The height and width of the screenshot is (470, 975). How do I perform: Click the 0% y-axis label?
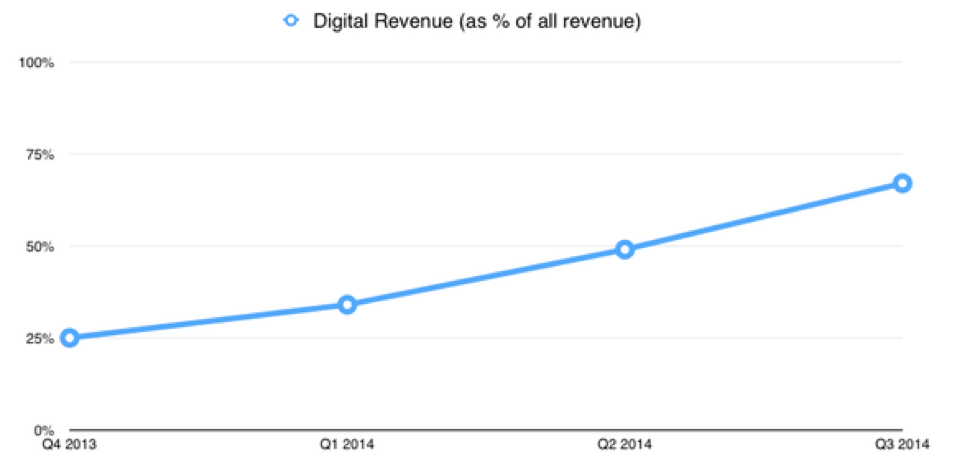pyautogui.click(x=43, y=430)
